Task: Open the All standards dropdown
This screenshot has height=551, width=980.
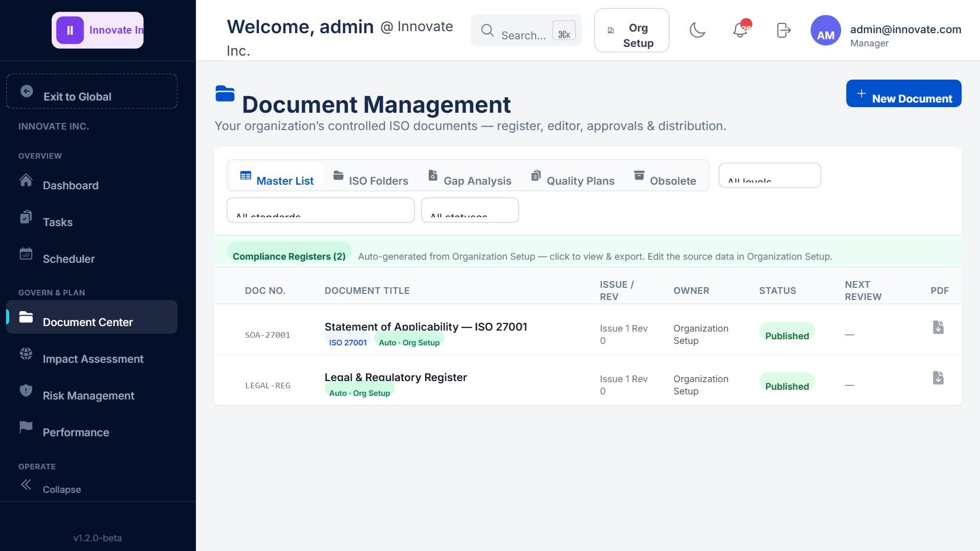Action: click(321, 210)
